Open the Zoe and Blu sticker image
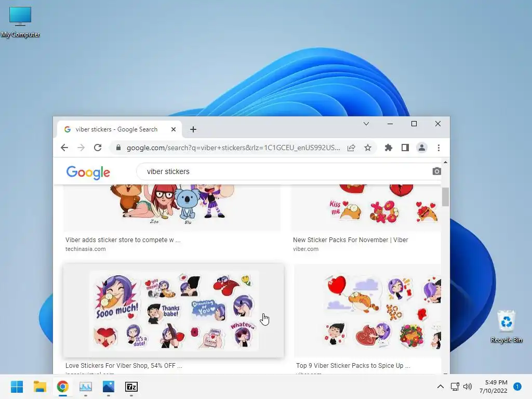Screen dimensions: 532x399 pyautogui.click(x=172, y=208)
